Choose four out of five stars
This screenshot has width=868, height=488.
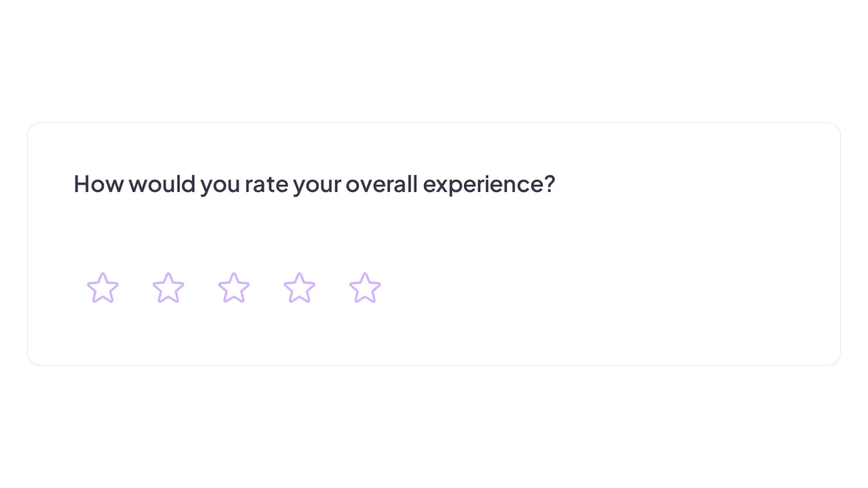pos(299,288)
